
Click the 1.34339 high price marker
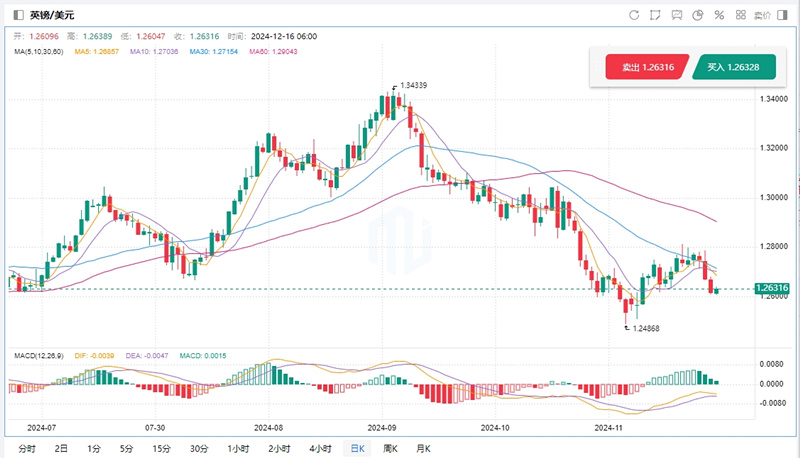coord(413,86)
